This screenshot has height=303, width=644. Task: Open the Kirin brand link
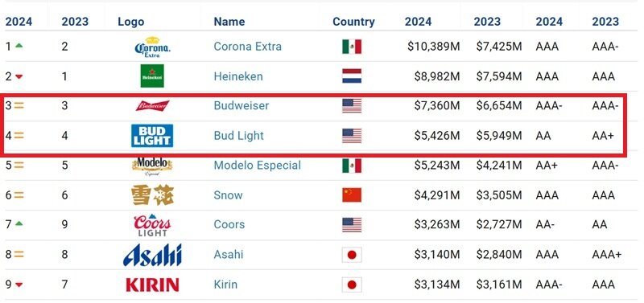tap(225, 285)
